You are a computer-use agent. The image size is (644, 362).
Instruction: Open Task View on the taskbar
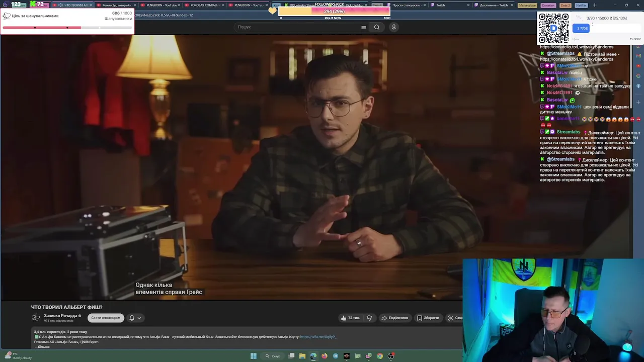[x=291, y=356]
